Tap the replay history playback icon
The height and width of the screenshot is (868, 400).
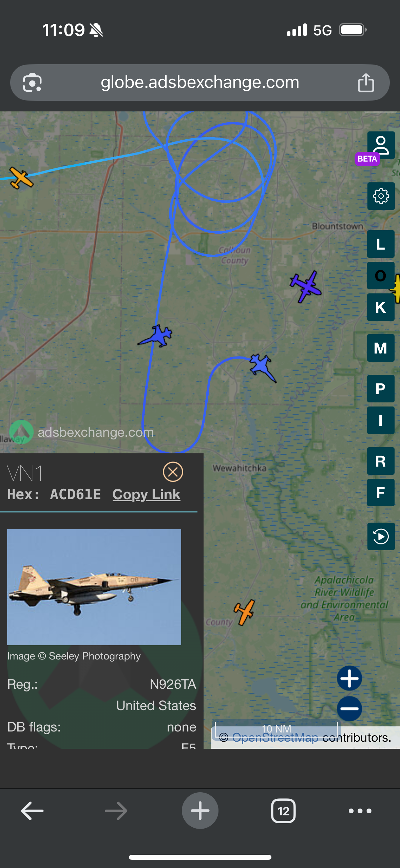pyautogui.click(x=381, y=537)
